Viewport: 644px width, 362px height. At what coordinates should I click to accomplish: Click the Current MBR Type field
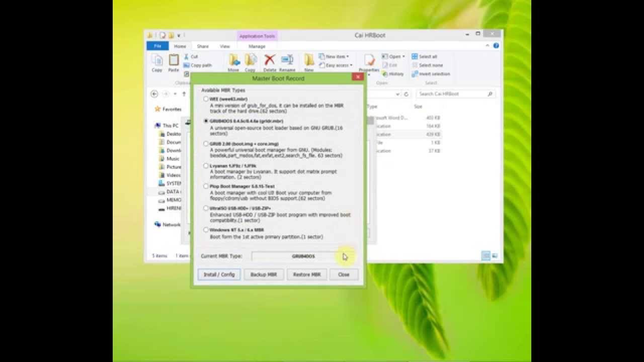tap(303, 256)
